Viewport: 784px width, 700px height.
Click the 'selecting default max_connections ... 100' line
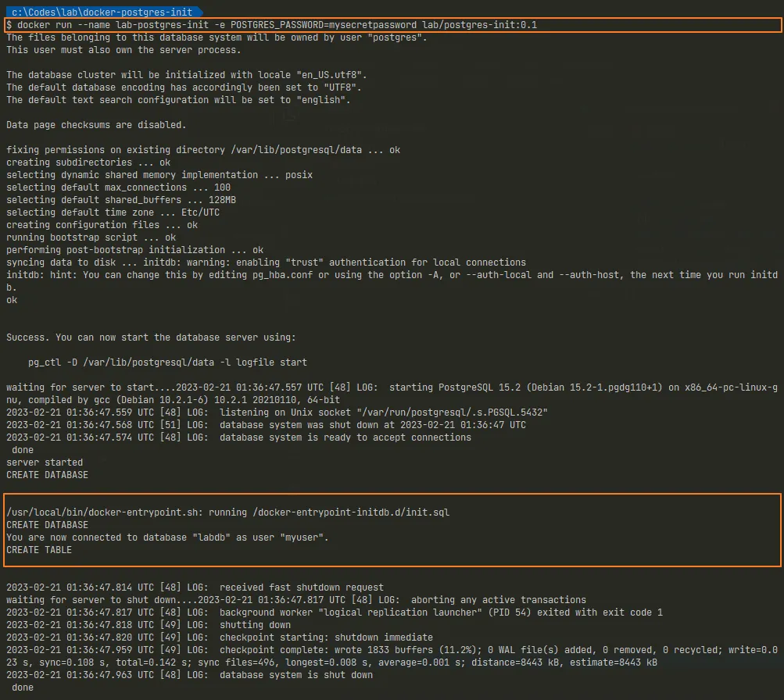click(x=118, y=187)
